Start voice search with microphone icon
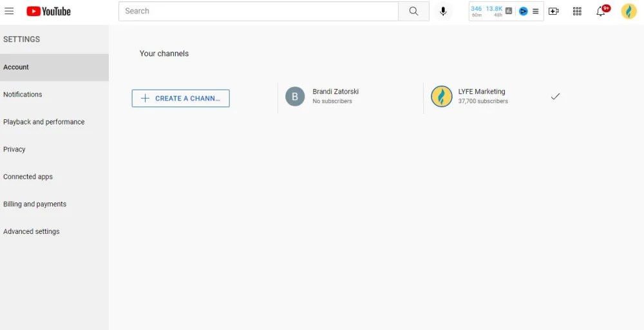Image resolution: width=644 pixels, height=330 pixels. [443, 11]
